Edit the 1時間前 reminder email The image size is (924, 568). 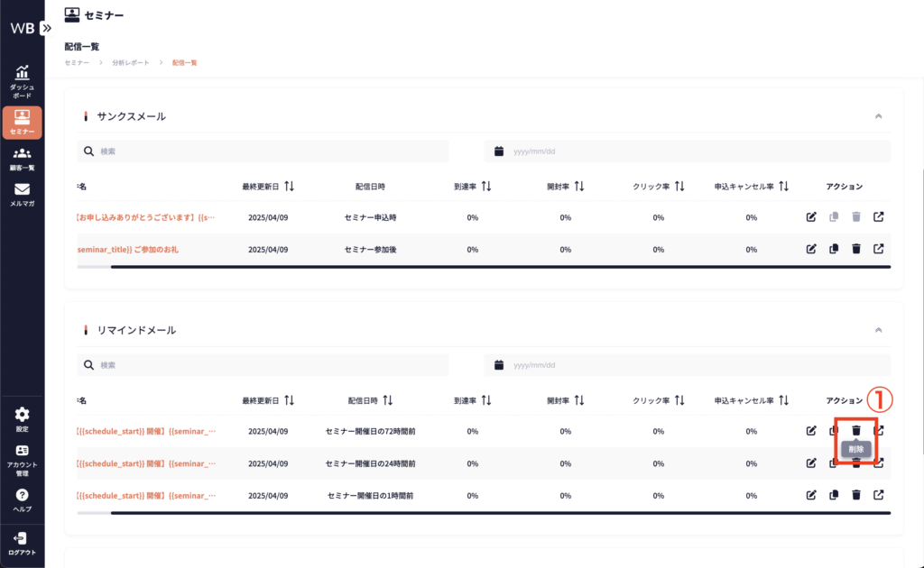pos(811,495)
